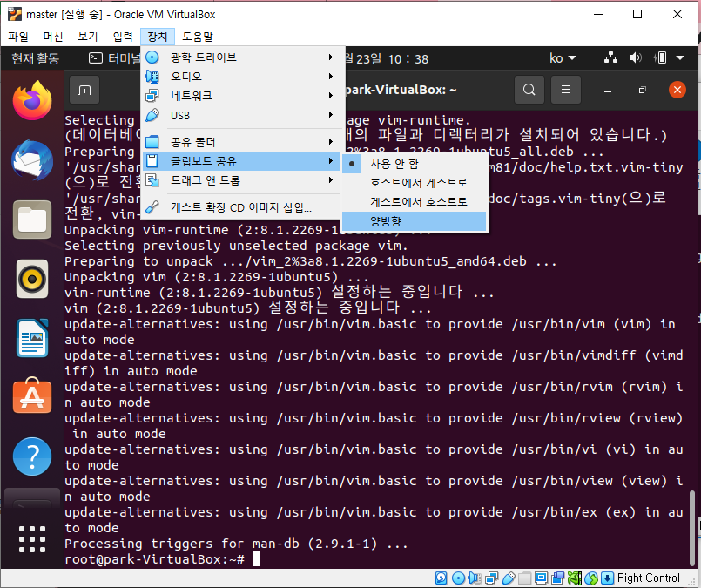Open Ubuntu Software from the dock
This screenshot has height=588, width=701.
pyautogui.click(x=32, y=396)
